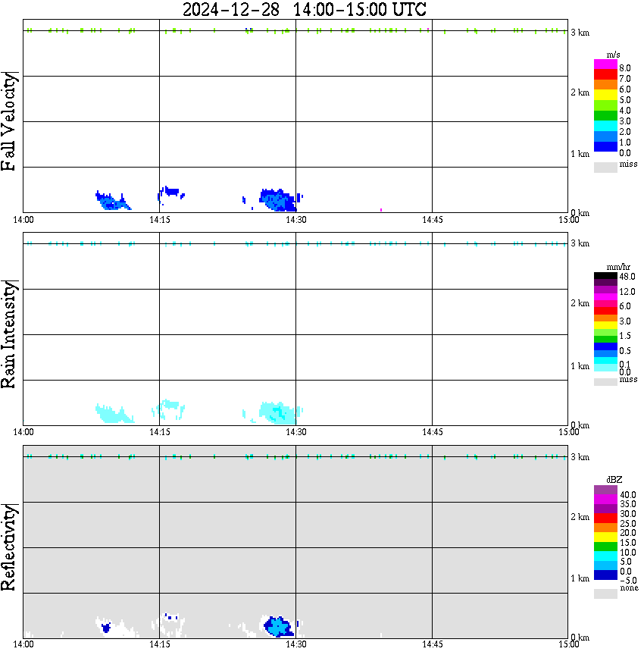The width and height of the screenshot is (644, 658).
Task: Click the large blue echo before 14:30 in Fall Velocity
Action: 278,200
